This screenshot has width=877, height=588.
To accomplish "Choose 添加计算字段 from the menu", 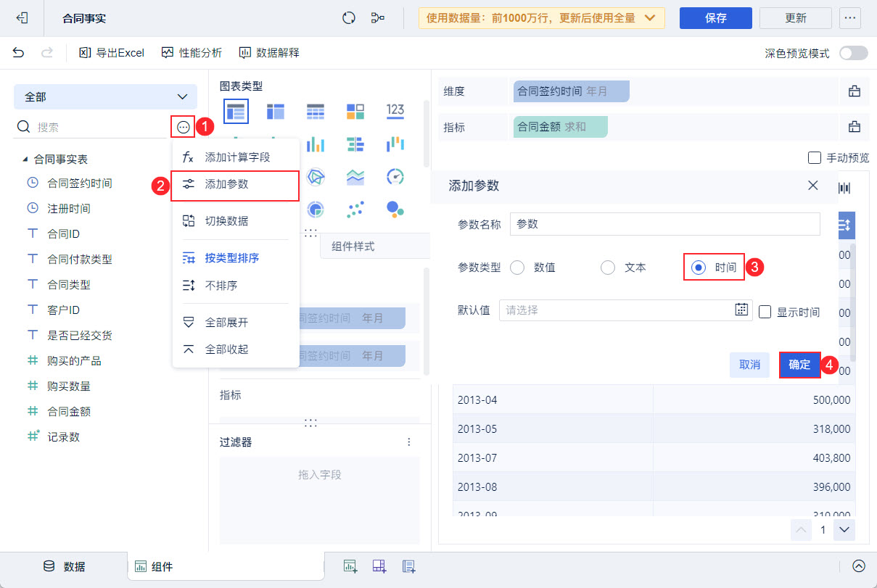I will click(x=236, y=157).
